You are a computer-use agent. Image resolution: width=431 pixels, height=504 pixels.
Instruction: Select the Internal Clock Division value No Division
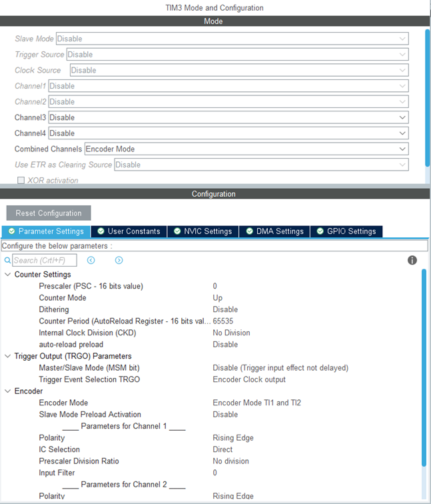pos(231,333)
